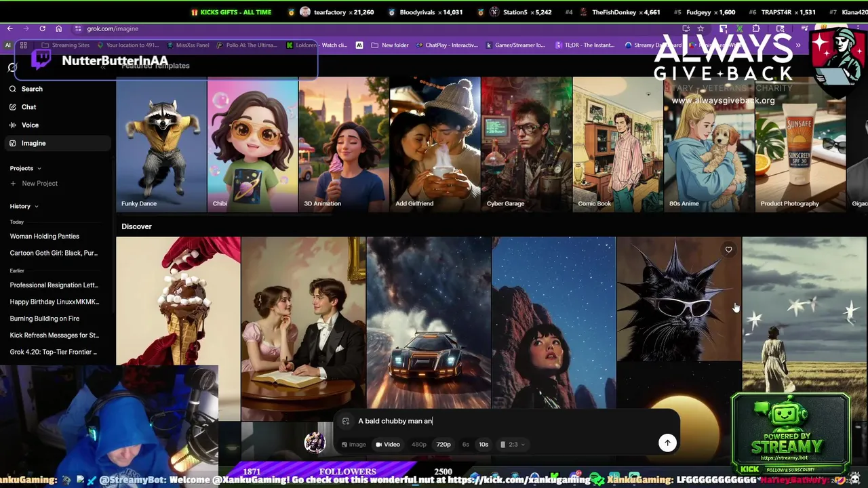Screen dimensions: 868x488
Task: Open Voice in the Grok sidebar
Action: coord(58,125)
